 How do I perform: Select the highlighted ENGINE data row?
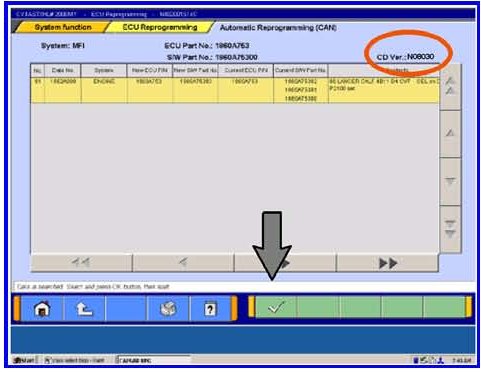click(x=235, y=90)
